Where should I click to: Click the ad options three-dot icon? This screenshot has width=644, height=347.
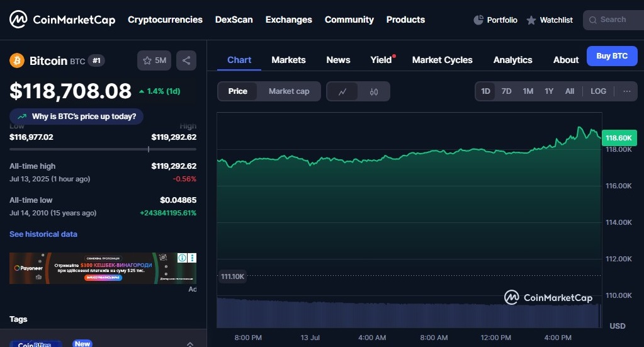coord(192,258)
